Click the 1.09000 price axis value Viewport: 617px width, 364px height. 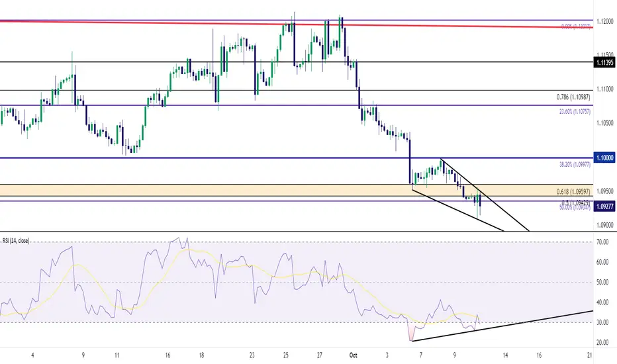coord(605,225)
